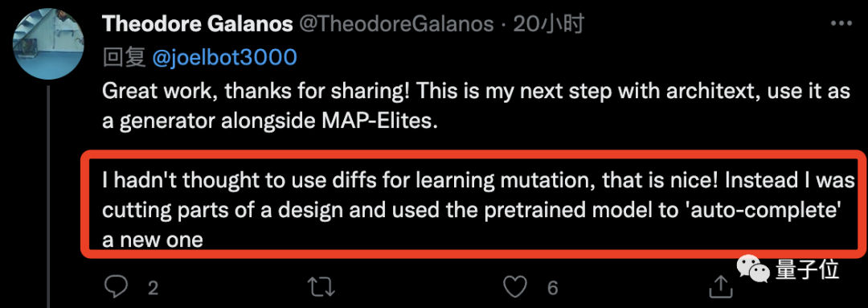Open the @TheodoreGalanos handle link
Image resolution: width=868 pixels, height=308 pixels.
click(x=396, y=24)
